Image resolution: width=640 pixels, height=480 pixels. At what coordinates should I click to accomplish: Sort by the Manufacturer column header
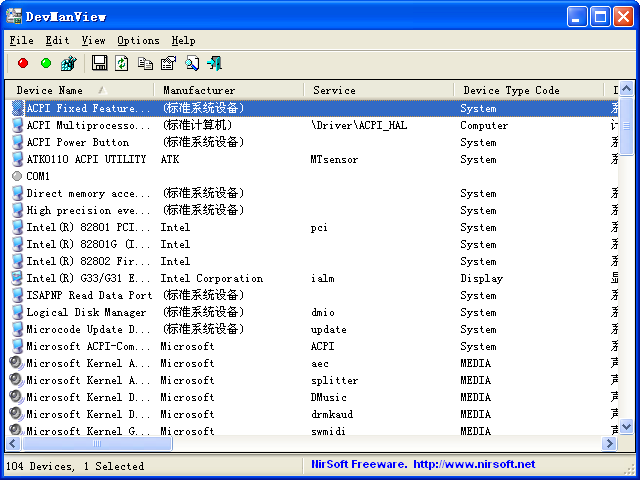[x=229, y=90]
